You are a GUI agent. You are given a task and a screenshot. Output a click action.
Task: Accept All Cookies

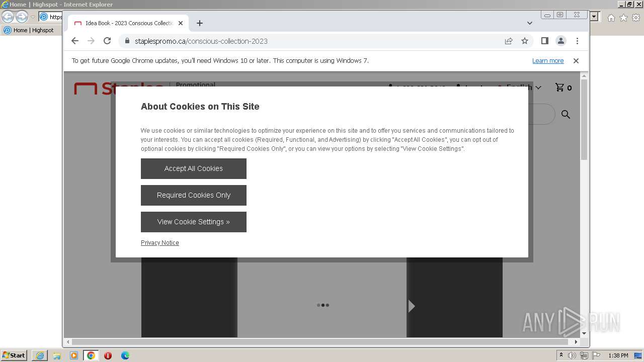tap(194, 168)
